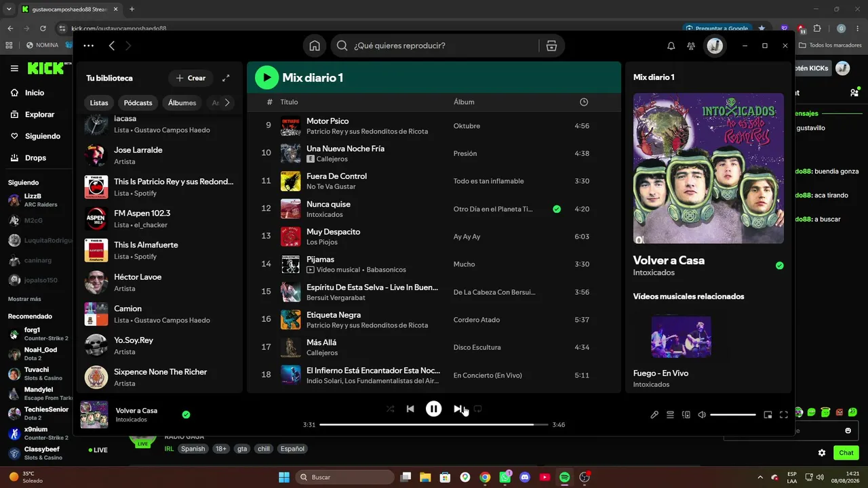Send message with Kick Chat button
This screenshot has width=868, height=488.
click(x=846, y=453)
